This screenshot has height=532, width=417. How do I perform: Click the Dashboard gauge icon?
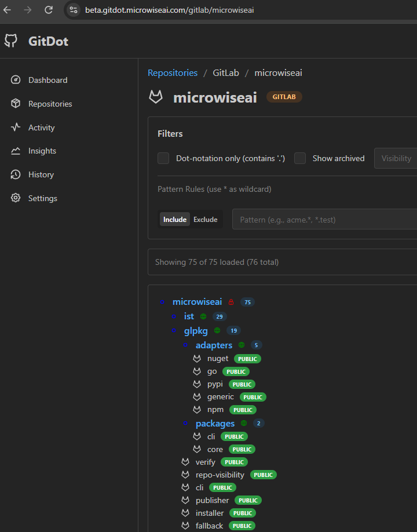(16, 80)
